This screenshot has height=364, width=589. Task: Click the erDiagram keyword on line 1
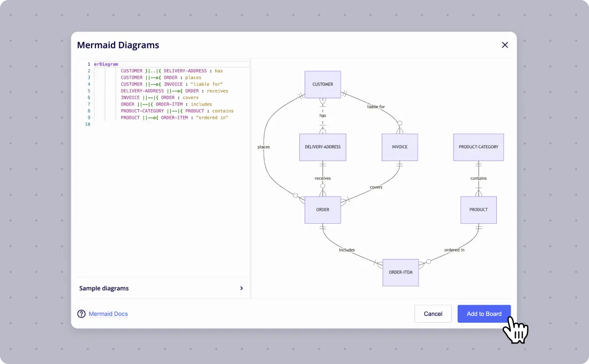coord(106,64)
